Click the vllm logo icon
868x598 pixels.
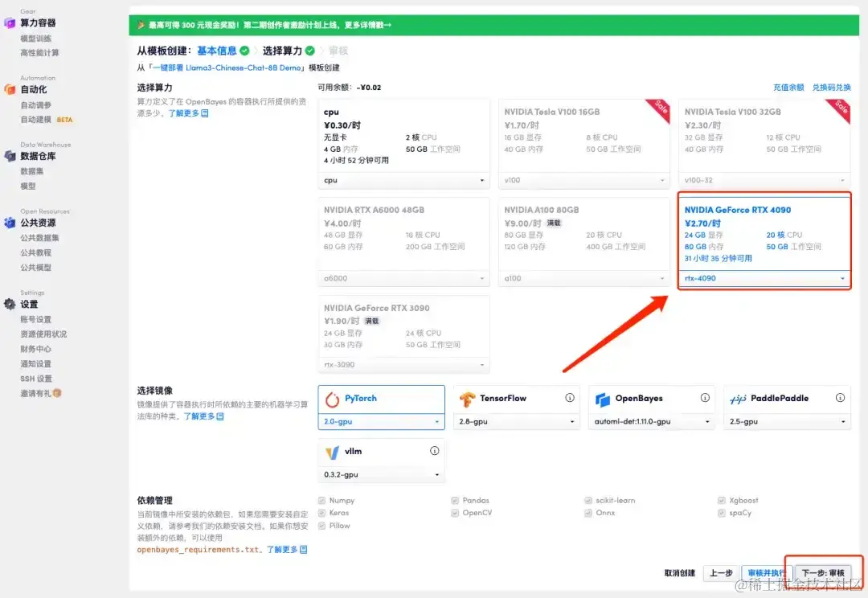332,452
